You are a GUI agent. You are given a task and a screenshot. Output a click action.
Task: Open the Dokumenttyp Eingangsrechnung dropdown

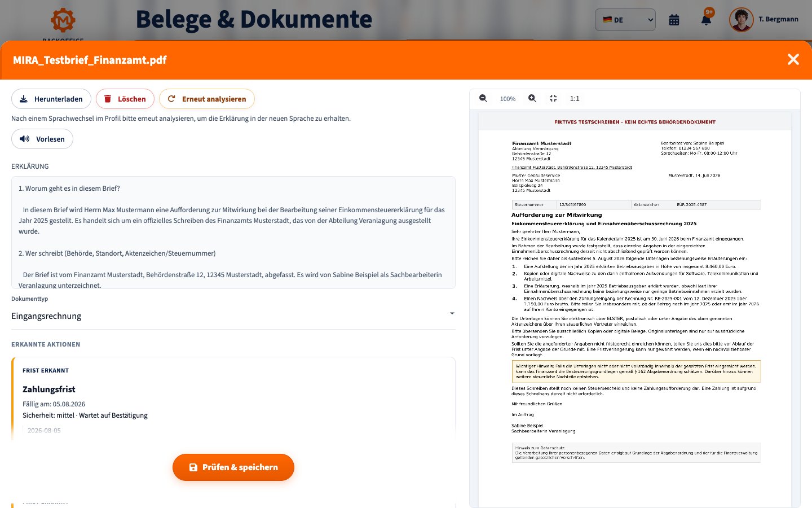point(233,316)
